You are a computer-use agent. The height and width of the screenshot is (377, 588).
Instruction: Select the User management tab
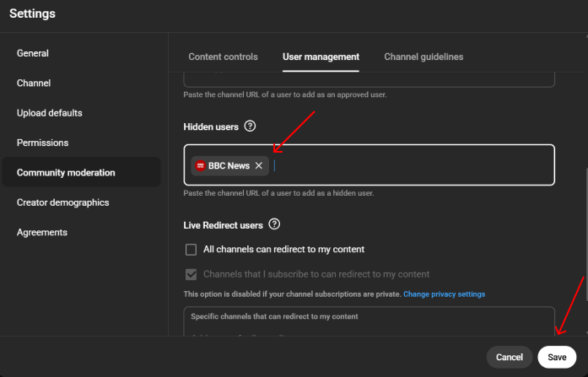click(321, 57)
